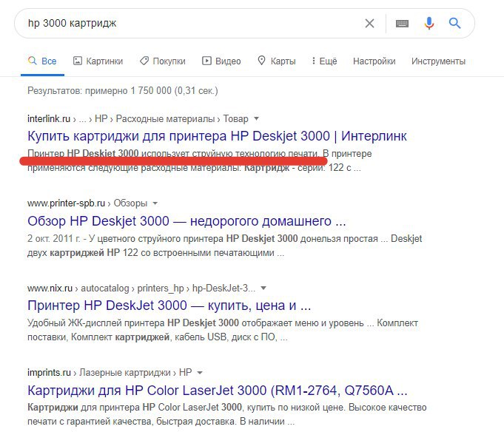This screenshot has height=432, width=504.
Task: Open the 'Видео' tab
Action: click(221, 61)
